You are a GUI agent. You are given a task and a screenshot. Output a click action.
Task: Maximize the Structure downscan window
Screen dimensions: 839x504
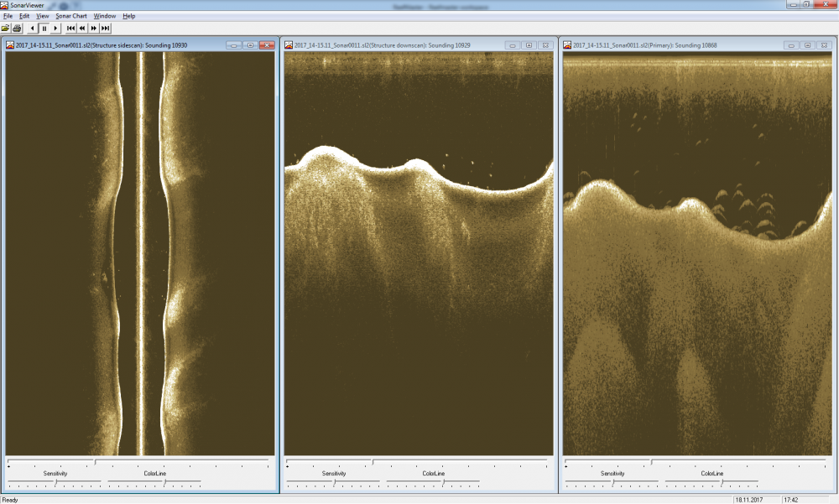[529, 45]
